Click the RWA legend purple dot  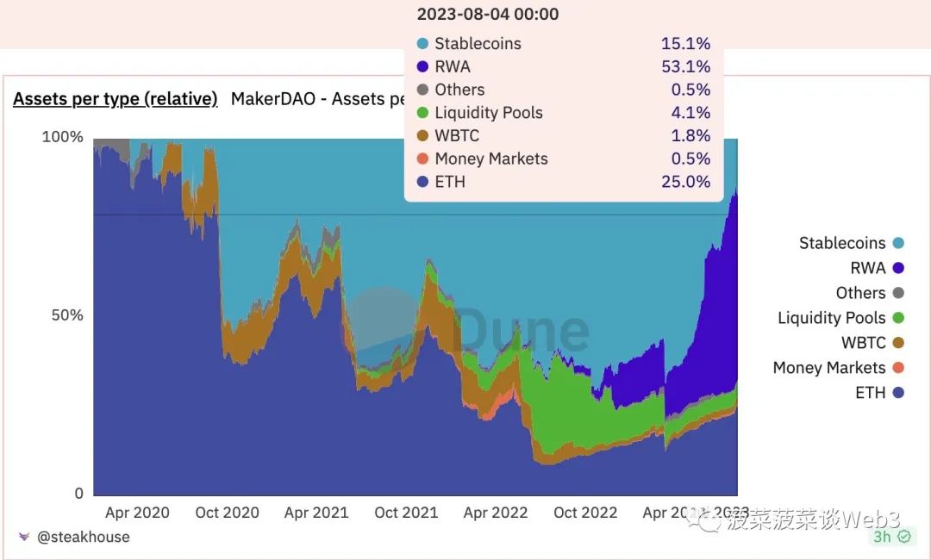tap(898, 269)
